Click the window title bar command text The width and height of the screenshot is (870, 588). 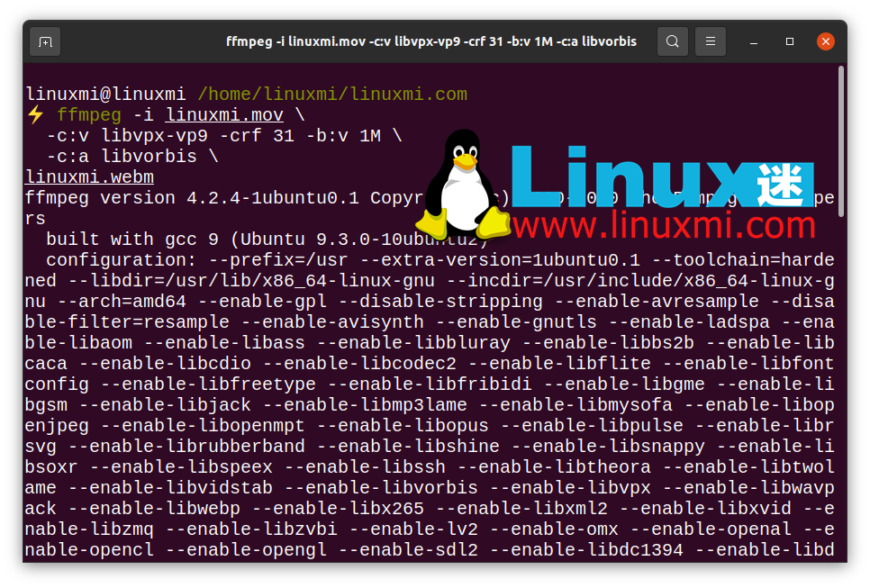coord(431,41)
